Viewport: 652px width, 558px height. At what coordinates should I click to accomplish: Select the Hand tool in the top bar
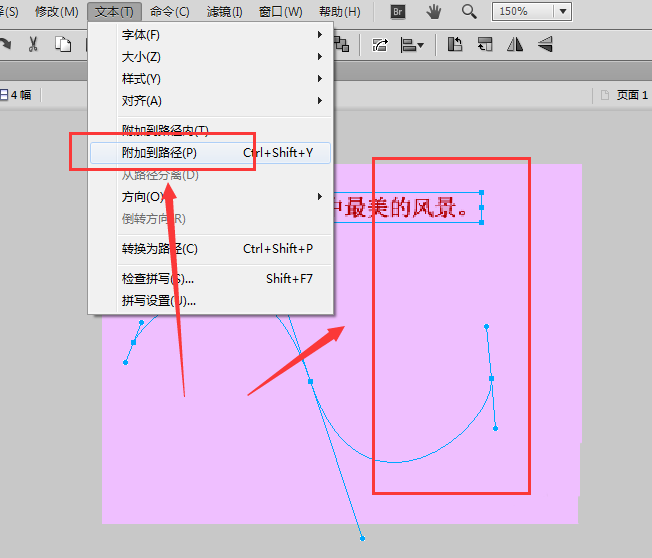point(433,12)
